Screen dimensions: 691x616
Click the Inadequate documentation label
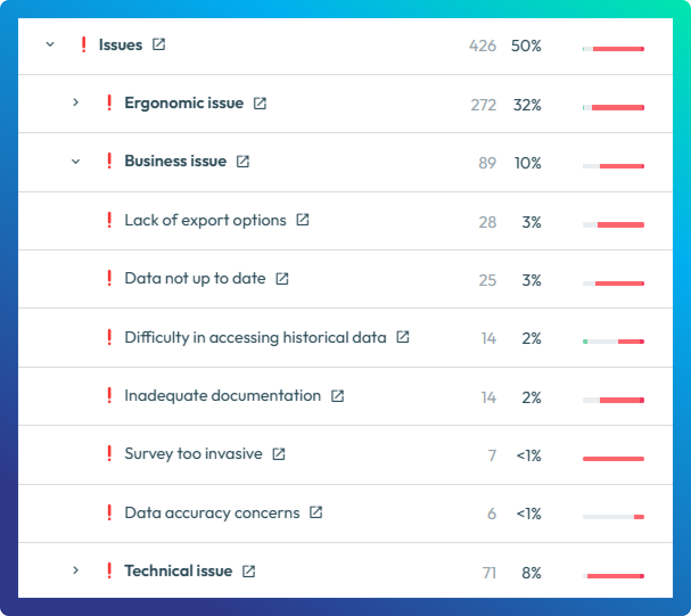coord(222,396)
